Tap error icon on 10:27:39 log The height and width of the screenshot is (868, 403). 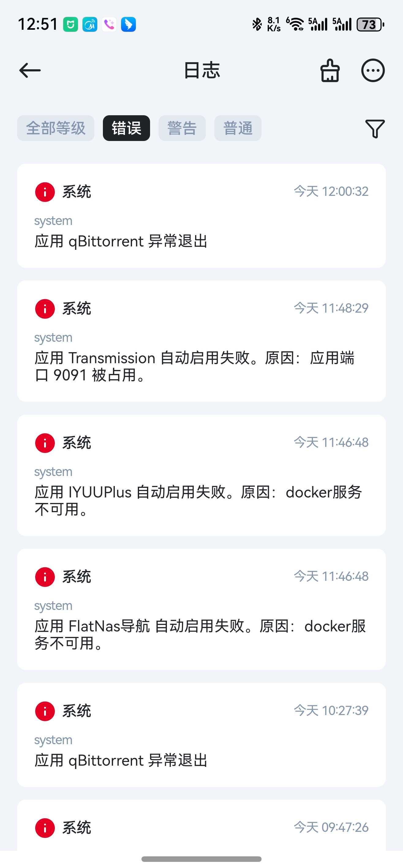pyautogui.click(x=45, y=711)
